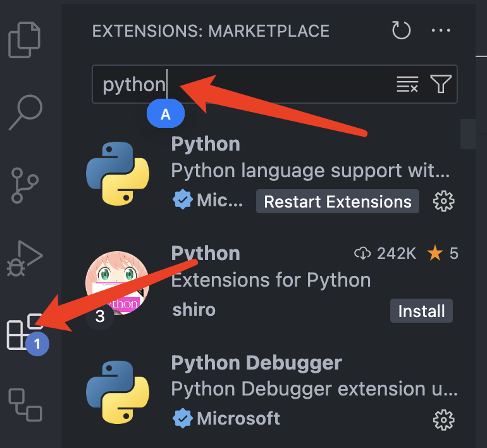Open the Extensions view icon
The image size is (487, 448).
(24, 332)
